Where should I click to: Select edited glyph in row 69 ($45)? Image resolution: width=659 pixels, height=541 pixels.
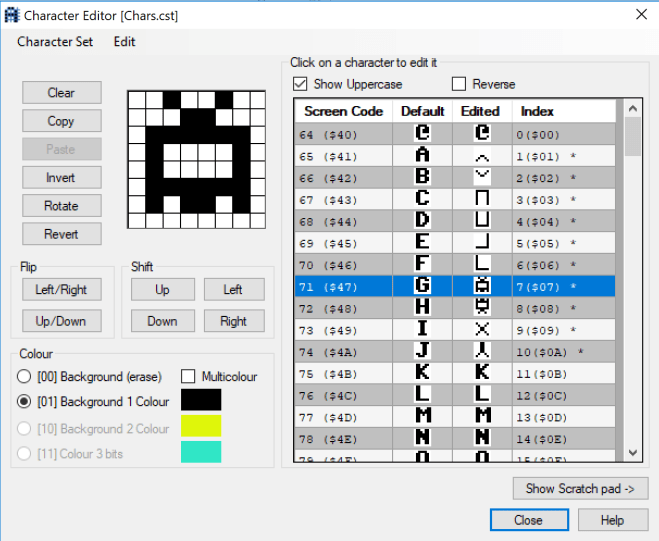(482, 243)
